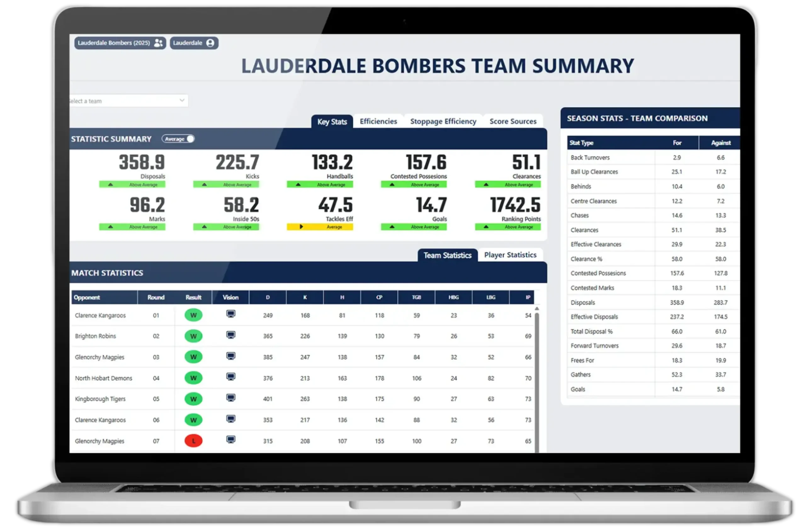The height and width of the screenshot is (532, 806).
Task: Open vision monitor icon for Brighton Robins match
Action: click(231, 335)
